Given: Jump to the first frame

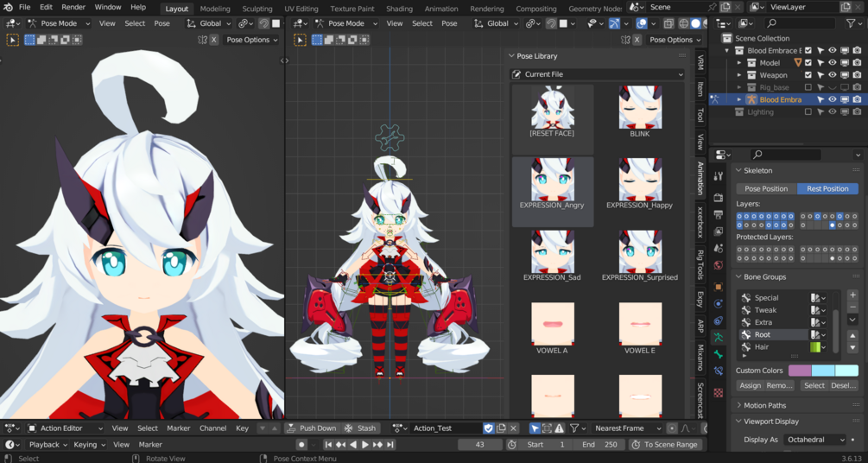Looking at the screenshot, I should click(x=328, y=445).
